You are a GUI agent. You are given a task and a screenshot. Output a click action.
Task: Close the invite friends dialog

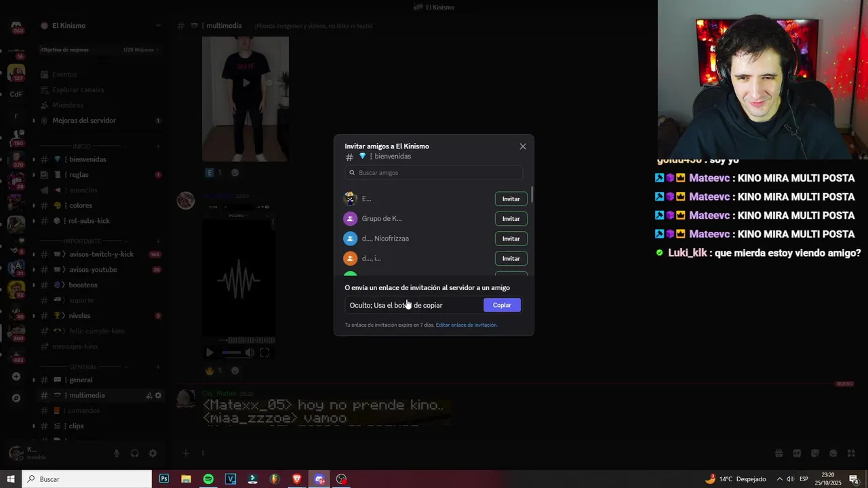(x=523, y=146)
